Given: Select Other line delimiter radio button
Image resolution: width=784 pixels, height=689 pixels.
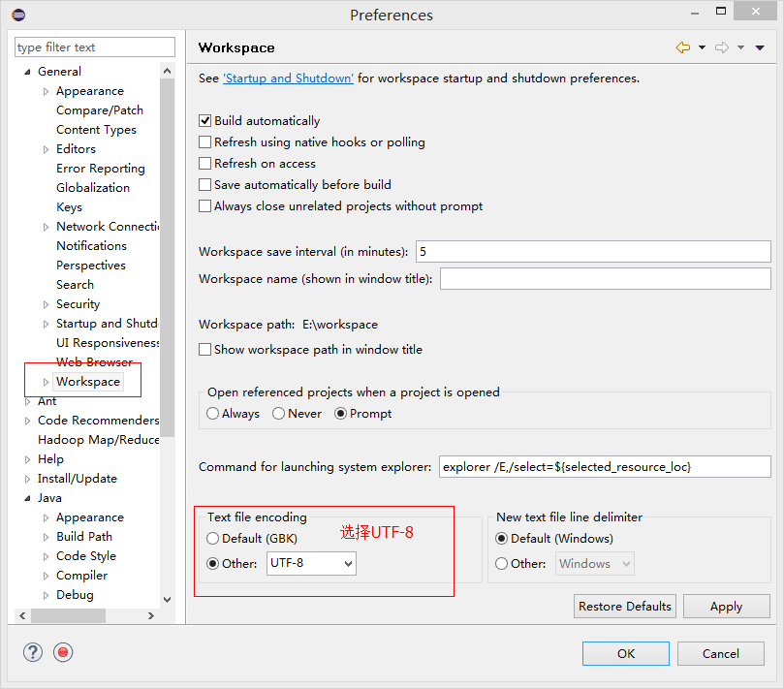Looking at the screenshot, I should pyautogui.click(x=501, y=563).
